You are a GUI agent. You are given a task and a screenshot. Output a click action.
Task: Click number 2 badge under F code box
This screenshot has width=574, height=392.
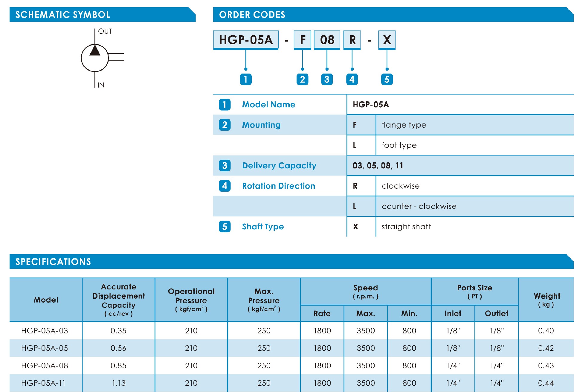[x=302, y=79]
